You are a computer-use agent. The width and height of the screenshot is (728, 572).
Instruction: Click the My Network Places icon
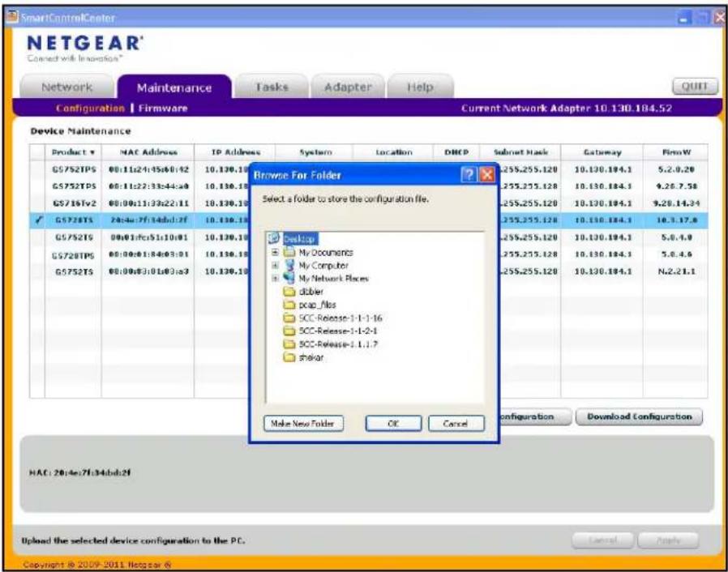[x=289, y=278]
